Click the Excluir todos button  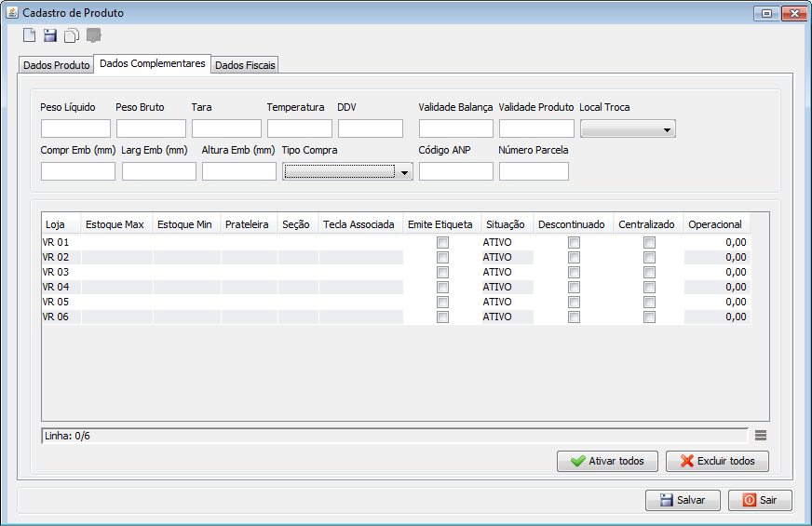pos(717,461)
